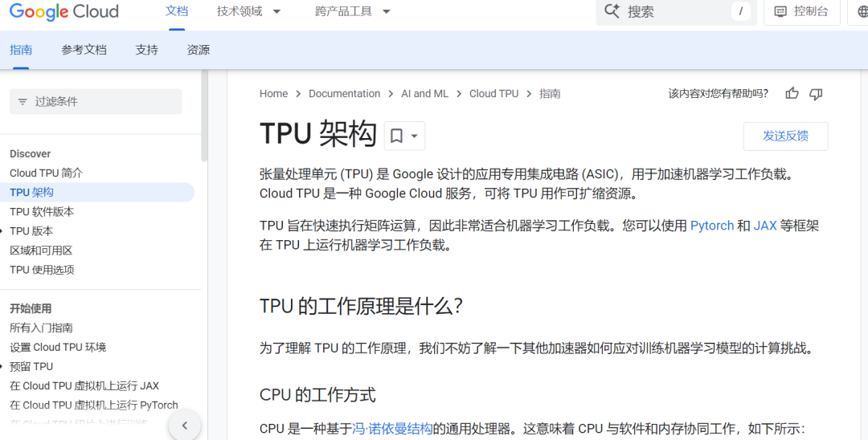Click the 发送反馈 button

click(785, 136)
